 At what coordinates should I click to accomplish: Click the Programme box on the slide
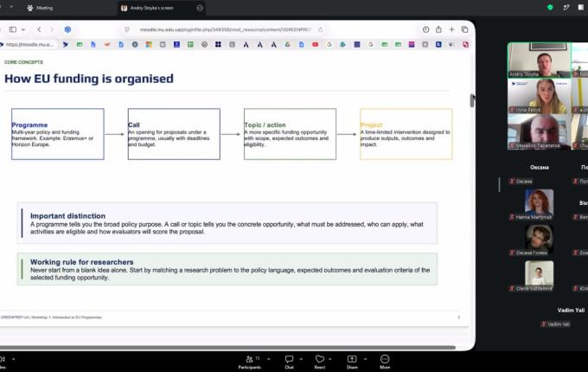(58, 134)
